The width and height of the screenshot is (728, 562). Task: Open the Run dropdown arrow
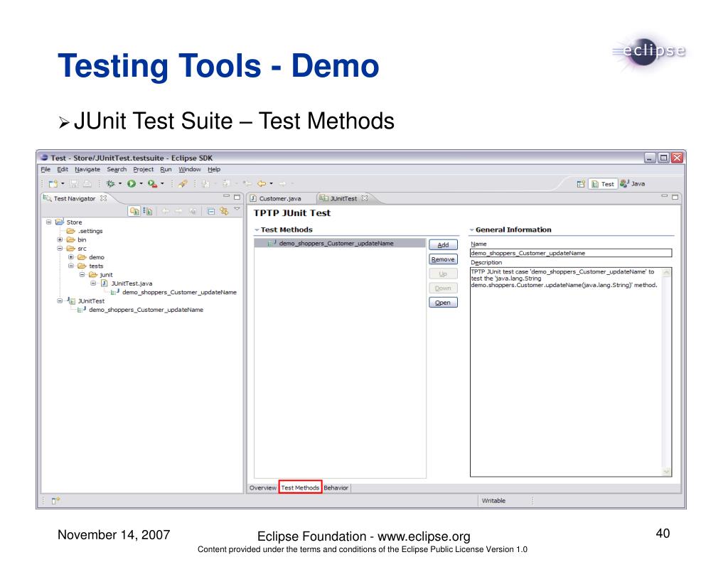click(x=141, y=184)
